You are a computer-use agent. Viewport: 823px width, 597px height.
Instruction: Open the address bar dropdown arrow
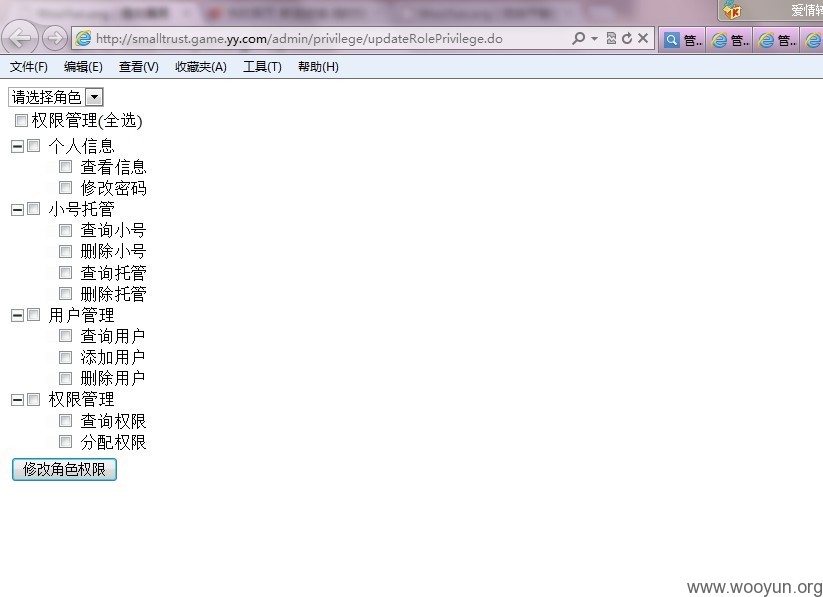[594, 38]
